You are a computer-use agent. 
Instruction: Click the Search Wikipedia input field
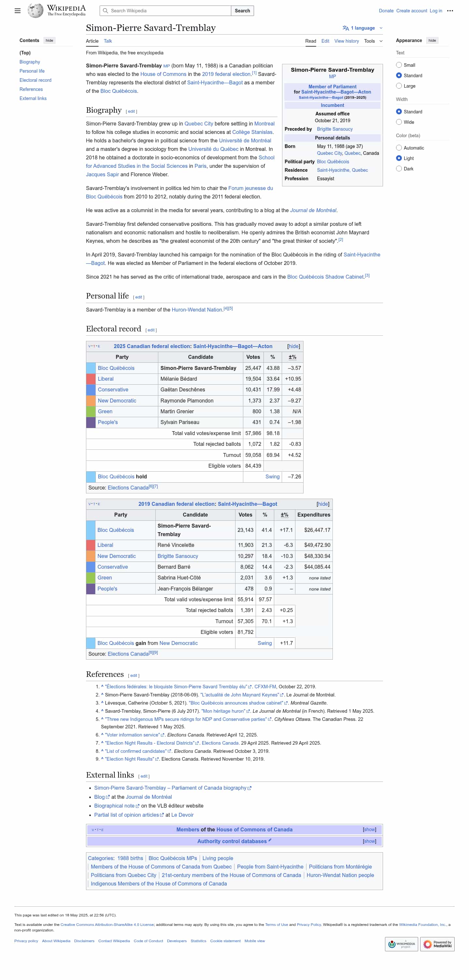coord(165,11)
